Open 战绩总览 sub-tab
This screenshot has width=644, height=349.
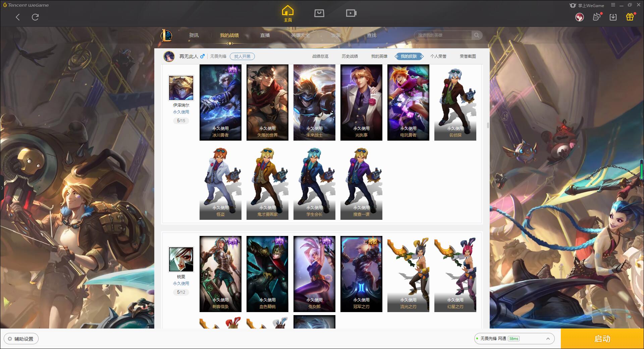(x=320, y=56)
